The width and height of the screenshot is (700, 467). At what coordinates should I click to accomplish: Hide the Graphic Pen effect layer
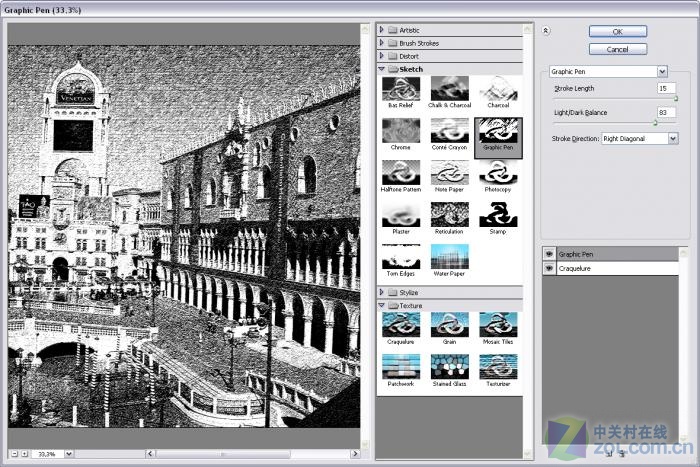pos(548,254)
